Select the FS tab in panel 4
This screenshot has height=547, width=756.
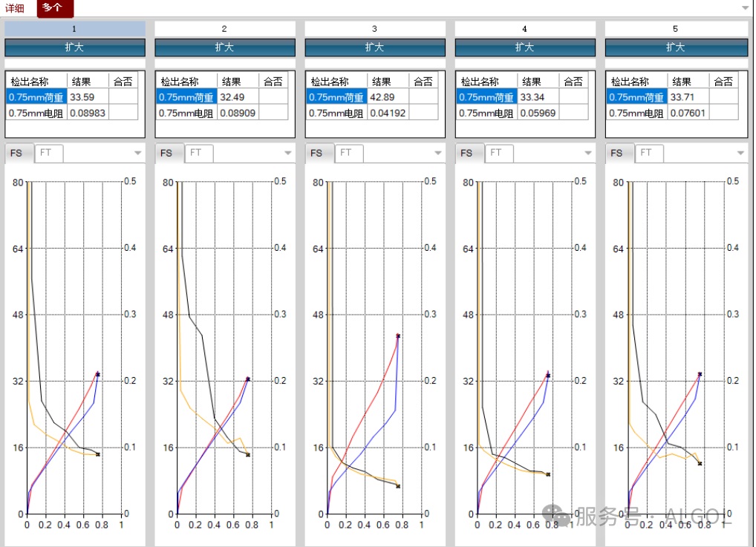(x=466, y=153)
